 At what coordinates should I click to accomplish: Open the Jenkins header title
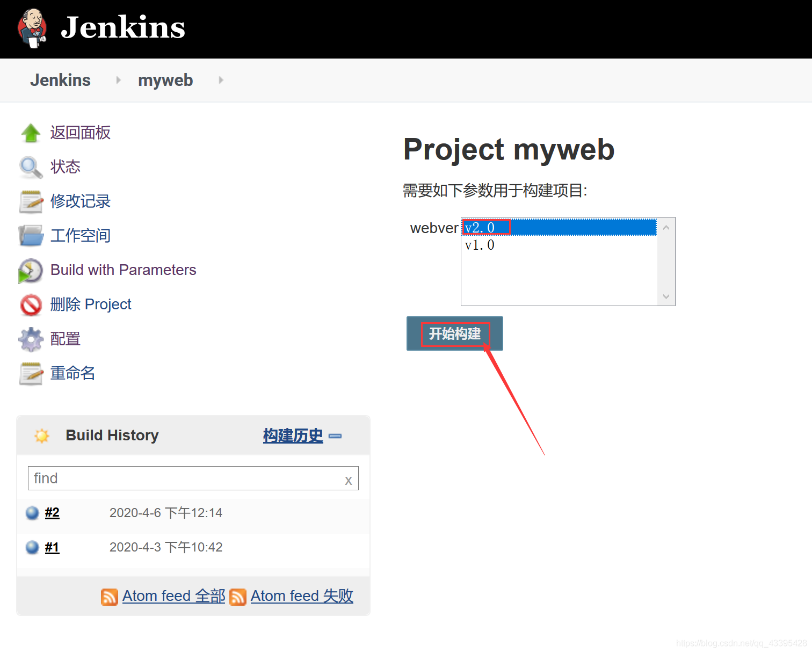pyautogui.click(x=123, y=27)
